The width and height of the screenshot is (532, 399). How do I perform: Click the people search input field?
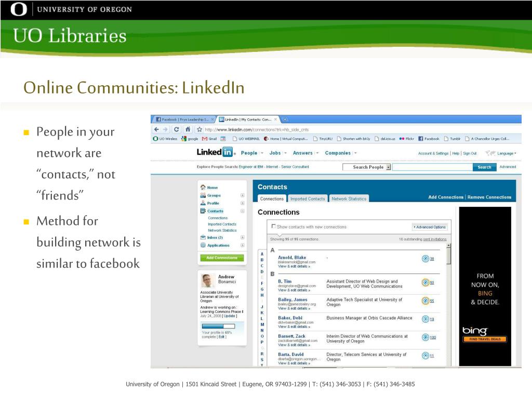(x=432, y=167)
